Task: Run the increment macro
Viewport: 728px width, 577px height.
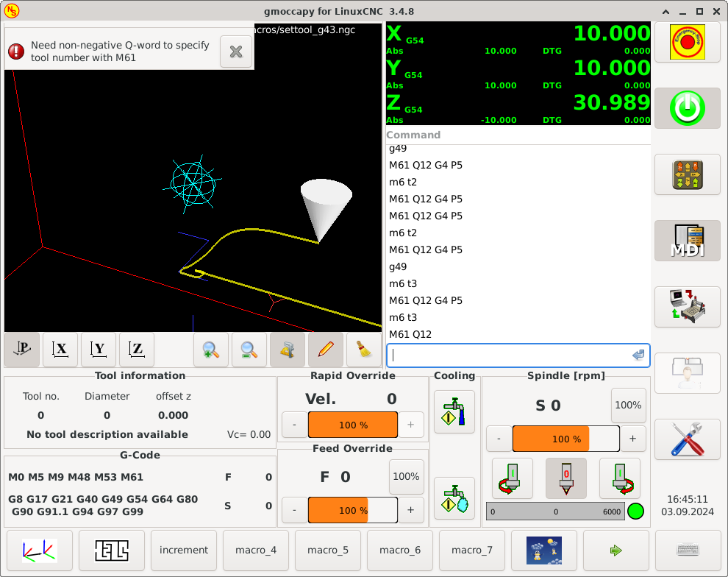Action: 183,551
